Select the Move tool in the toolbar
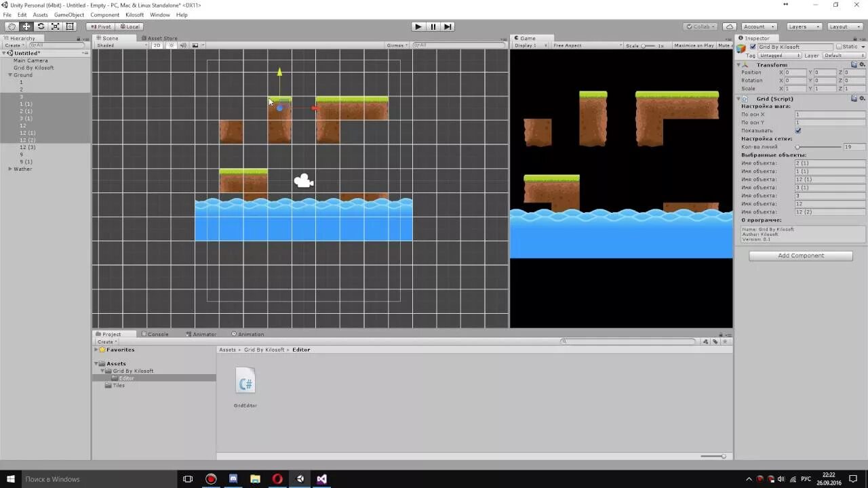 click(26, 26)
